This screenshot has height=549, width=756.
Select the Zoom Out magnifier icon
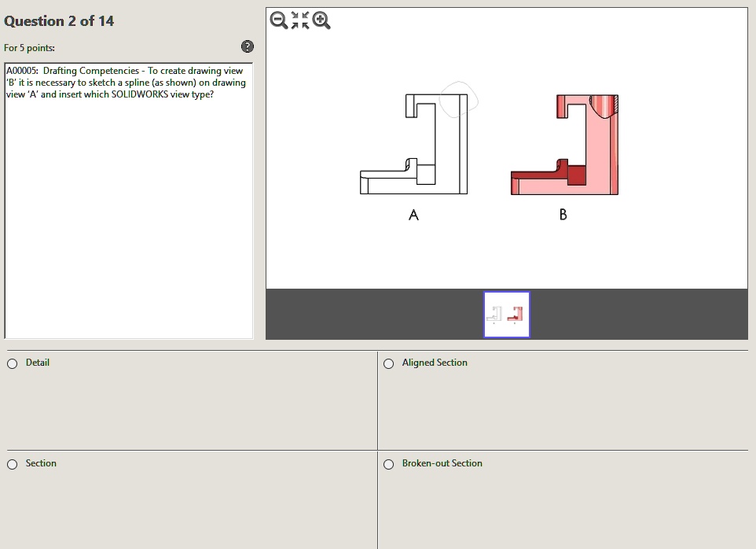(x=277, y=20)
